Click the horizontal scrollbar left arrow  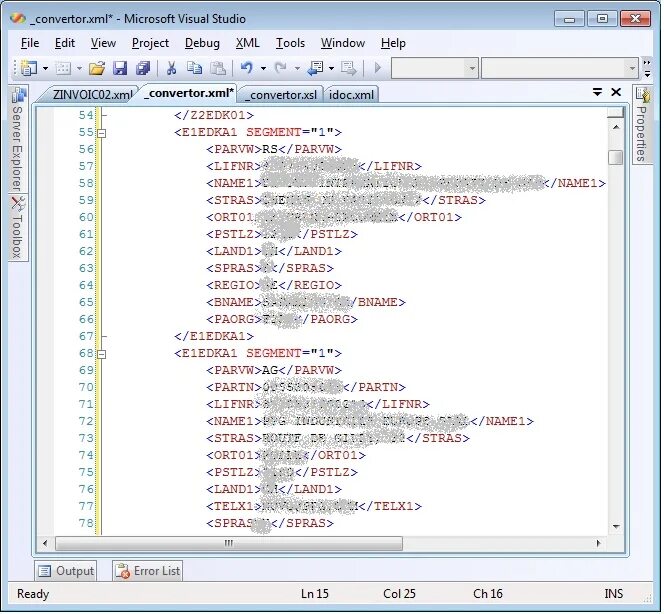tap(45, 543)
